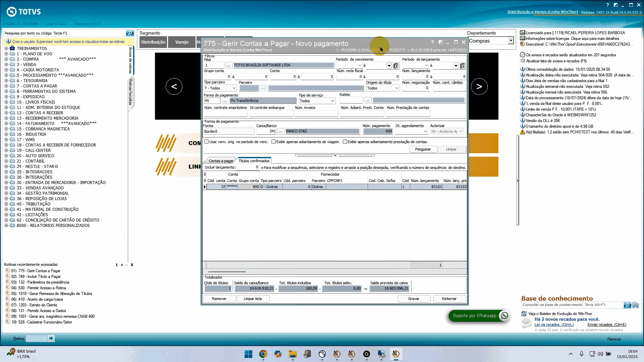Click the Gravar button
Image resolution: width=644 pixels, height=362 pixels.
click(414, 299)
